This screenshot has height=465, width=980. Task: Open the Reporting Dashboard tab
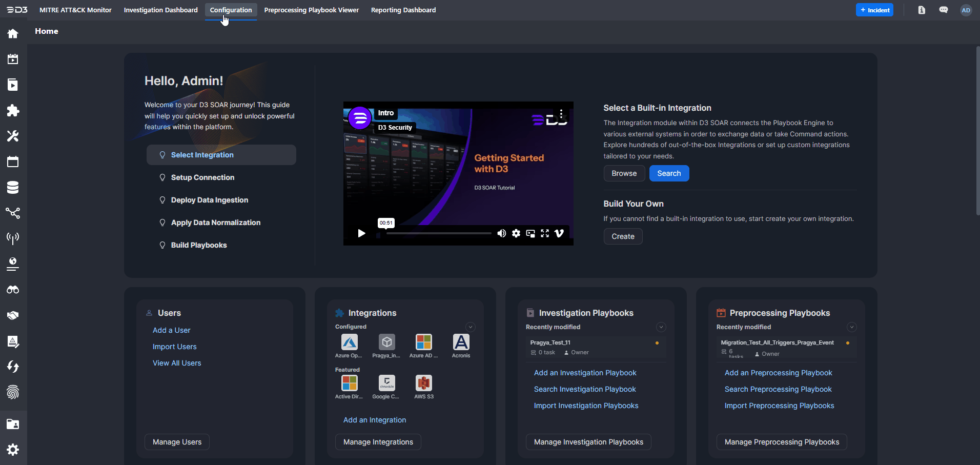(403, 10)
